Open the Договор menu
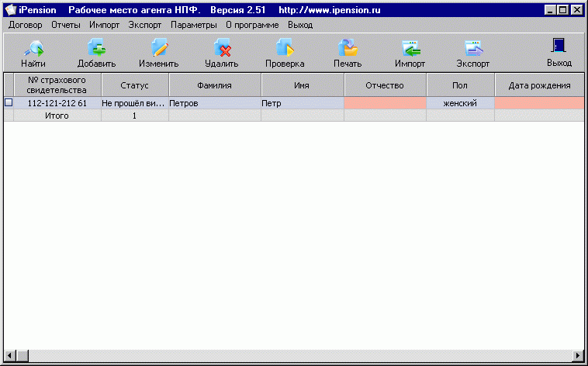 coord(26,25)
